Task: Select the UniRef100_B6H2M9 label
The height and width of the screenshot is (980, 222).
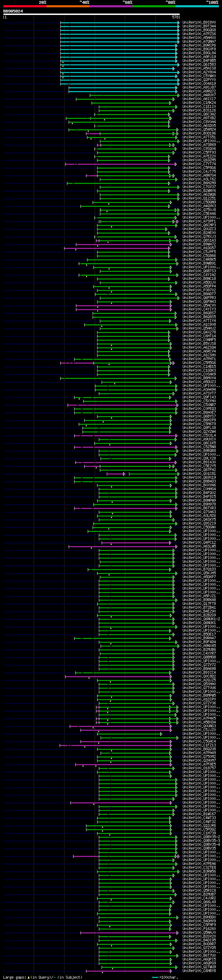Action: [199, 183]
